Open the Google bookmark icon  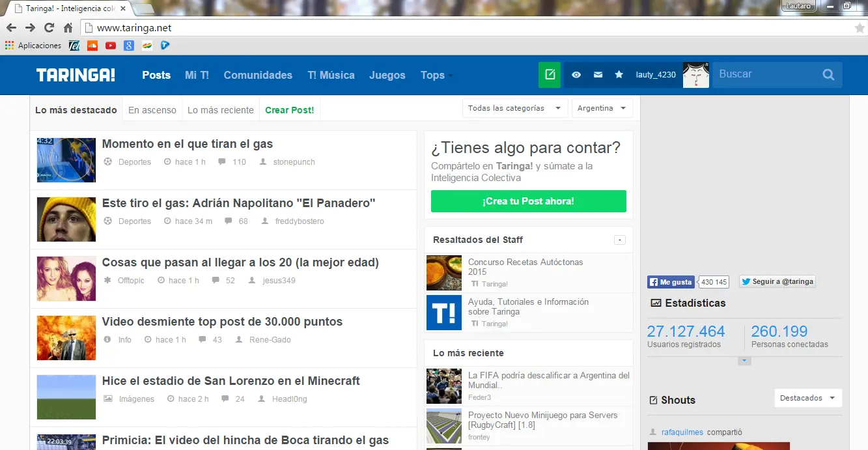click(129, 46)
